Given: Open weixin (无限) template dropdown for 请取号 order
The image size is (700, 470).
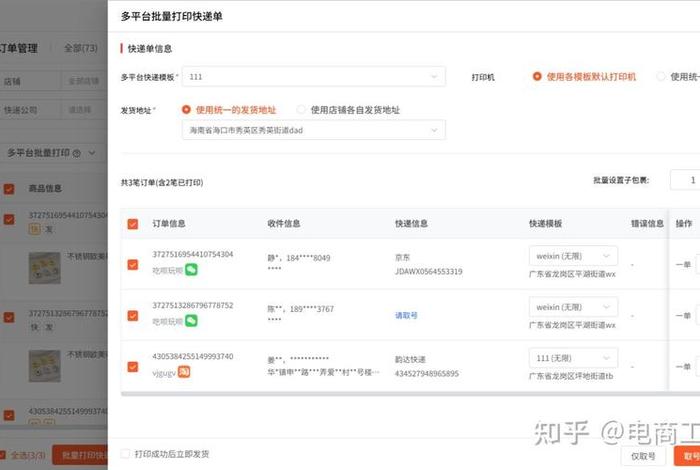Looking at the screenshot, I should 573,307.
